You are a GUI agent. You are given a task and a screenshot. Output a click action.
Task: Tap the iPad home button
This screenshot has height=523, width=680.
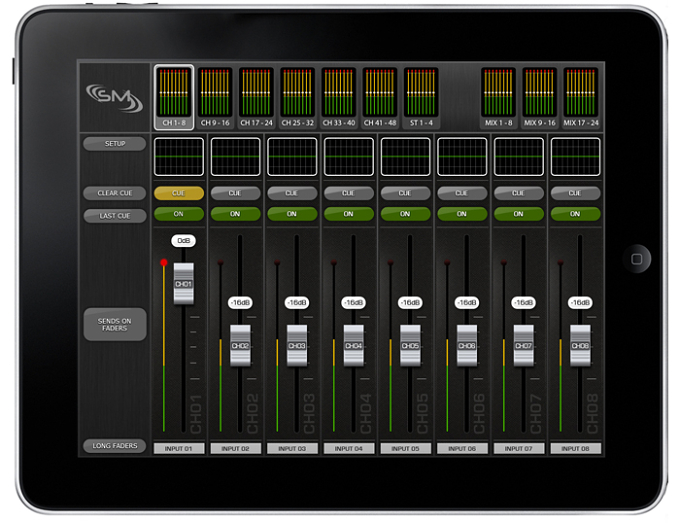pyautogui.click(x=636, y=259)
